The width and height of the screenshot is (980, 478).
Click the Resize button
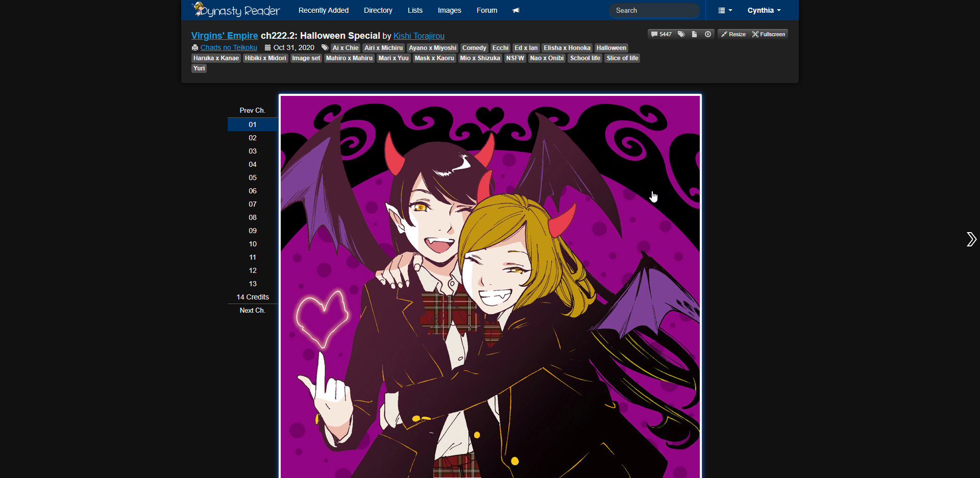tap(733, 34)
